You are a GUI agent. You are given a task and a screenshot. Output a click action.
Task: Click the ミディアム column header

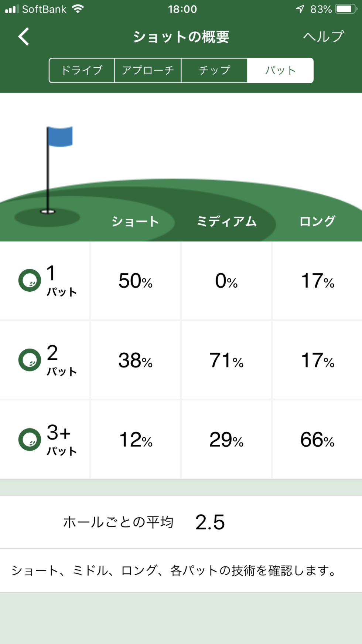pyautogui.click(x=226, y=221)
